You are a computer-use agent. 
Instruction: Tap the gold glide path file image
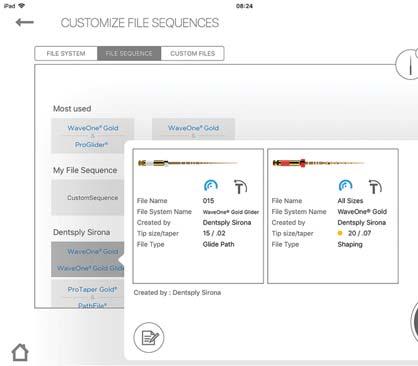click(x=188, y=163)
